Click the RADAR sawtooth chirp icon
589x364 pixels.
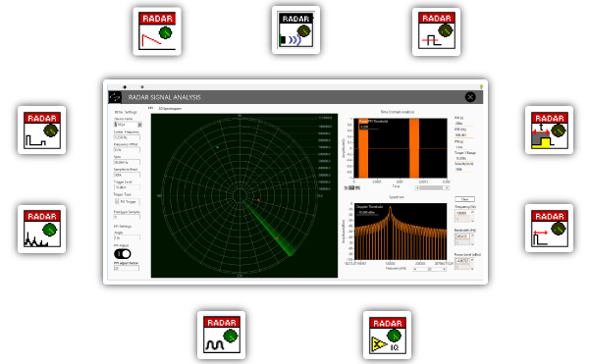click(x=157, y=31)
